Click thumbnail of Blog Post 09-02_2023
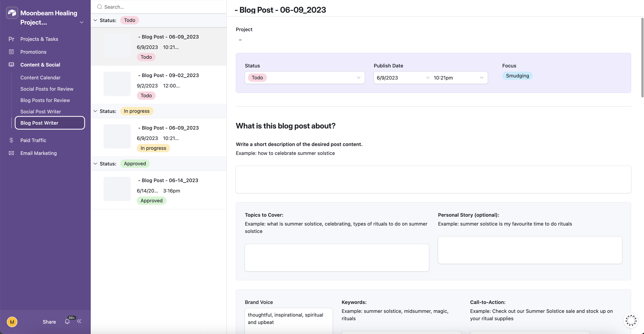 click(x=117, y=84)
